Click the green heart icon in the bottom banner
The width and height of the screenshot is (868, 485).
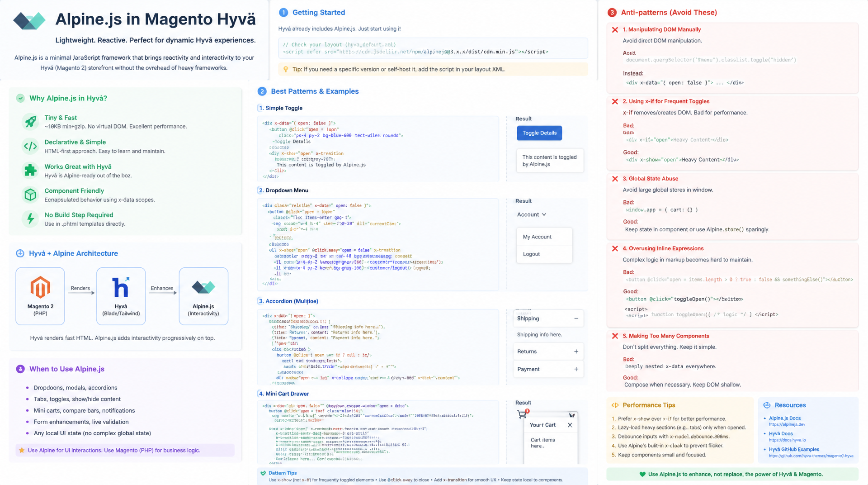coord(642,474)
